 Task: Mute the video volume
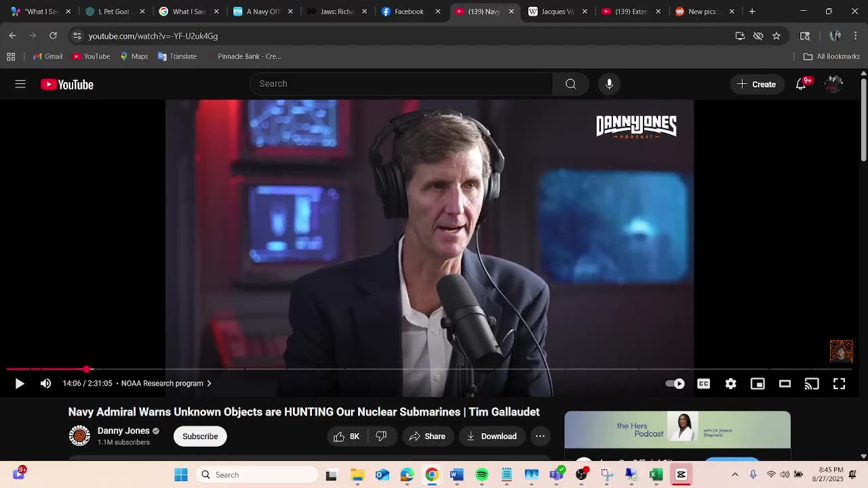(45, 384)
